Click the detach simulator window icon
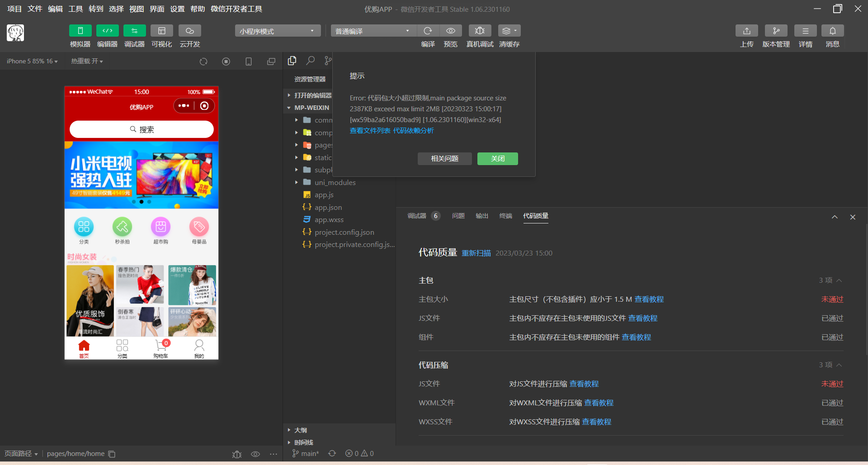This screenshot has width=868, height=465. 271,62
